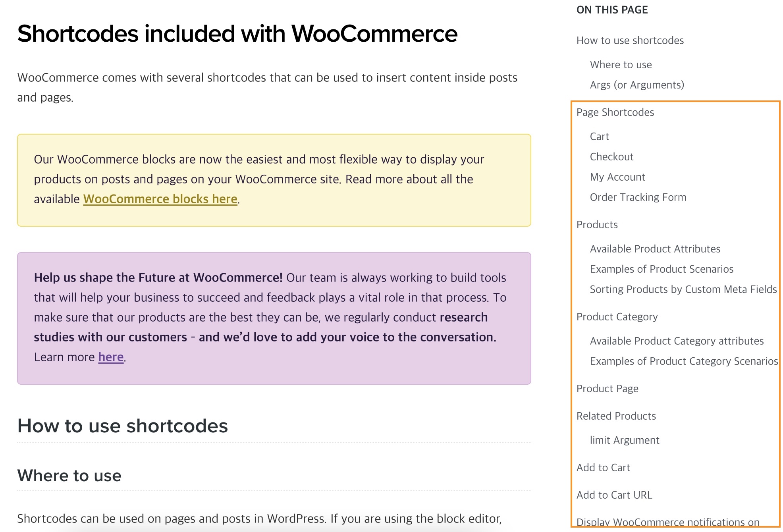Go to the Products section link
This screenshot has width=783, height=532.
pos(597,225)
